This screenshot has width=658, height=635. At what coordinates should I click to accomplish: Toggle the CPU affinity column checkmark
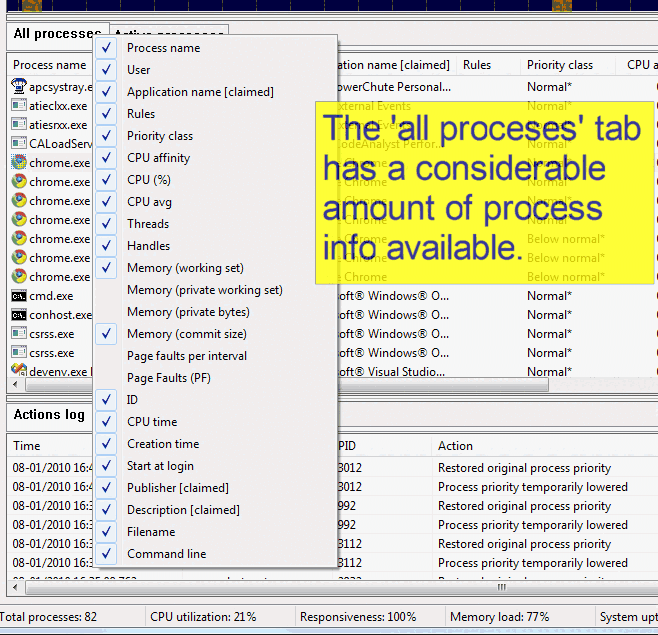pos(106,157)
